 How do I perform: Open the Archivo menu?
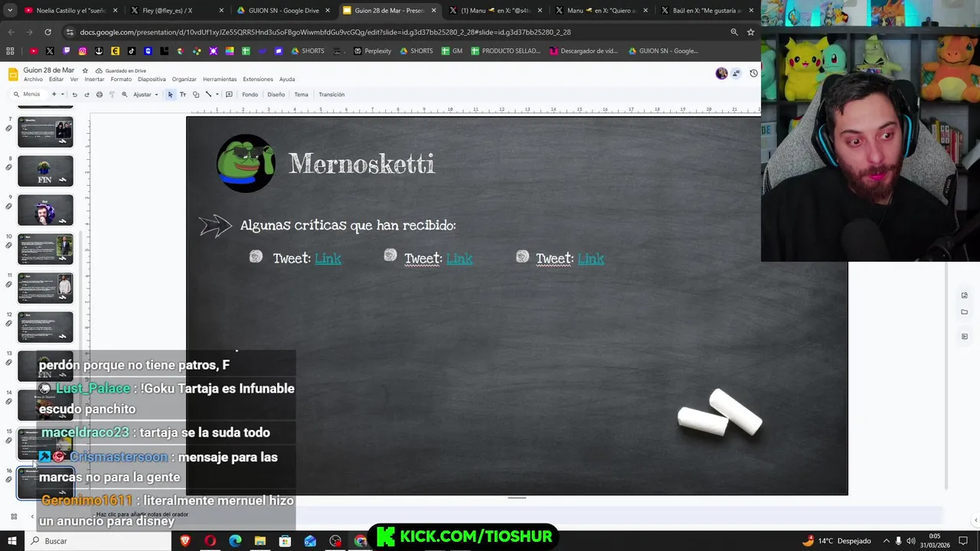(33, 80)
